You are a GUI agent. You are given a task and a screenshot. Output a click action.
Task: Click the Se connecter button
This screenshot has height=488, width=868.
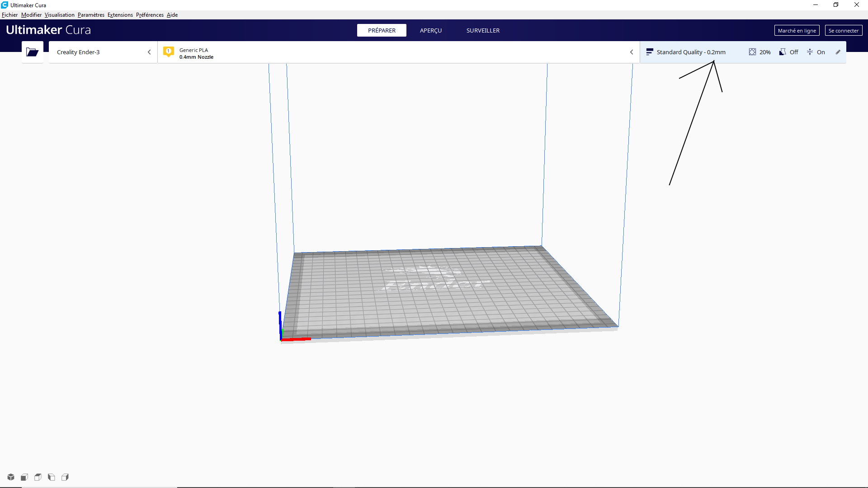tap(843, 30)
